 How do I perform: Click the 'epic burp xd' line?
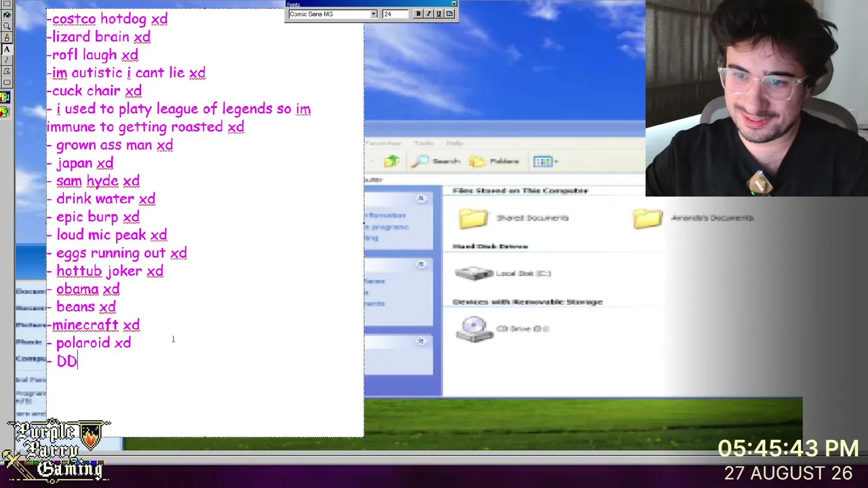94,217
